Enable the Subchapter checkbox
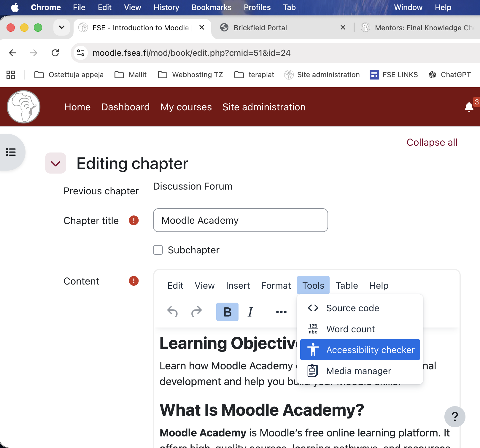 click(x=158, y=250)
